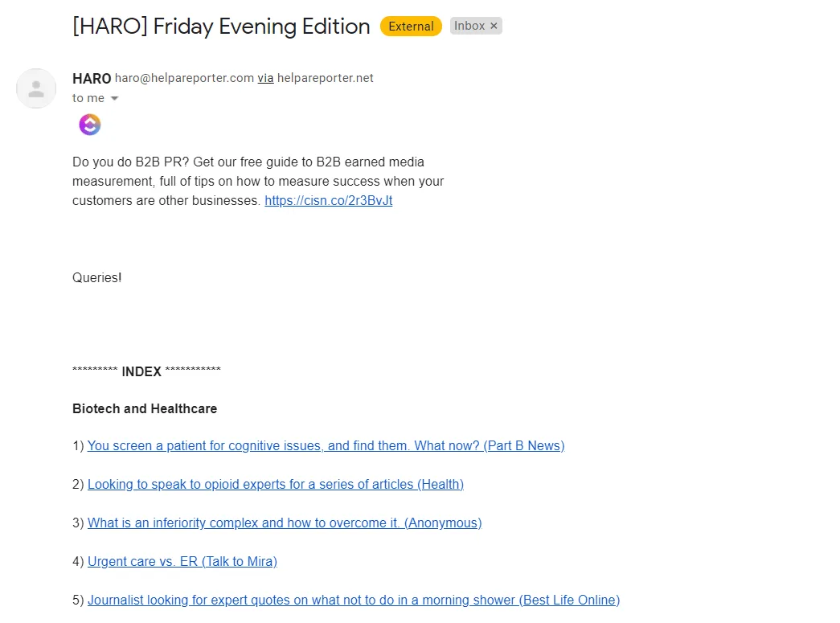The height and width of the screenshot is (623, 840).
Task: Click the yellow External label badge
Action: [411, 27]
